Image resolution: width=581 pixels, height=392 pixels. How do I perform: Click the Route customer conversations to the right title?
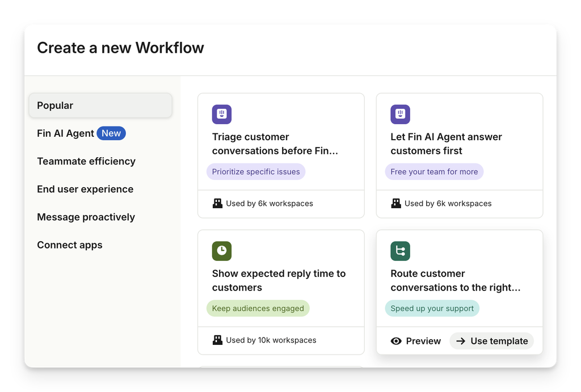pos(456,280)
